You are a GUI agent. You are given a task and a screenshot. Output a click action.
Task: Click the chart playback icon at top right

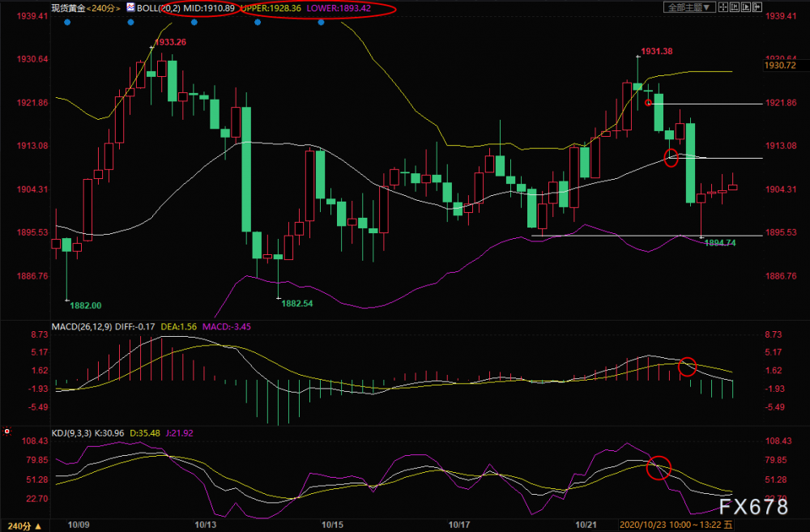746,7
